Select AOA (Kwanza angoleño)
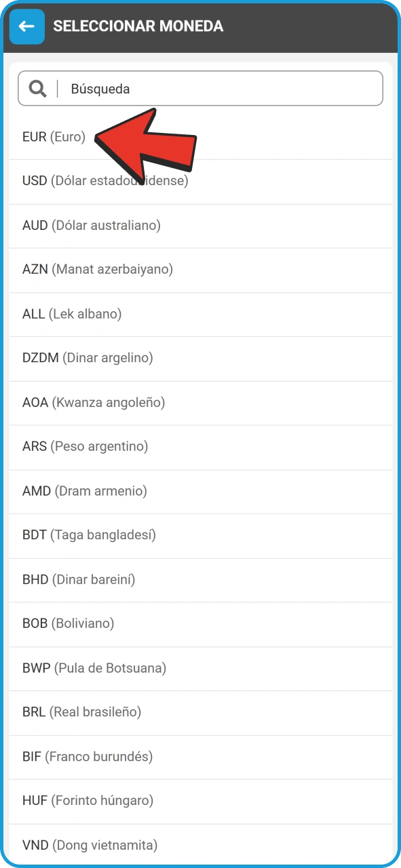 click(x=200, y=403)
